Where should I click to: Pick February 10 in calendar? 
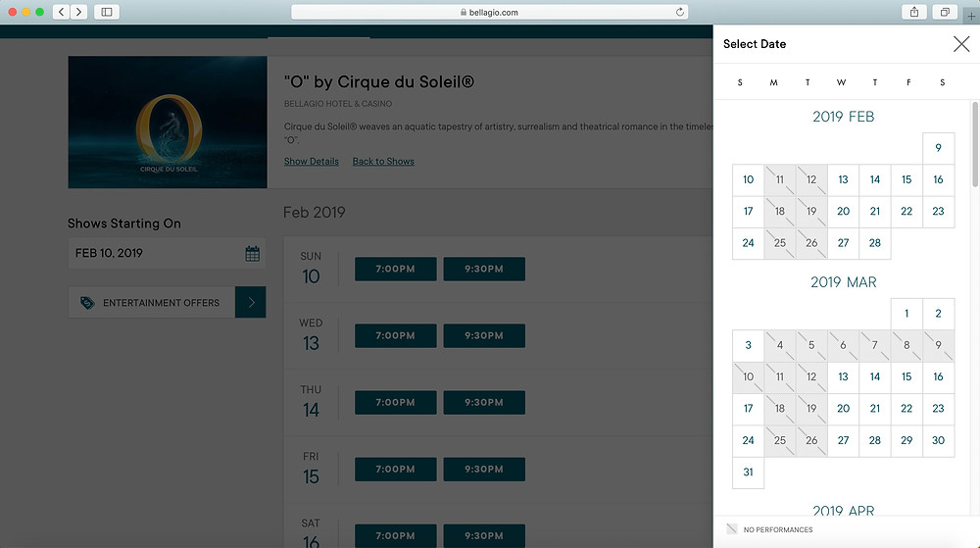748,180
